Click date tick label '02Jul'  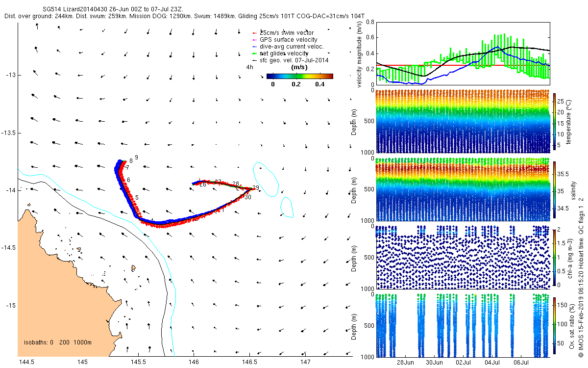[x=464, y=363]
